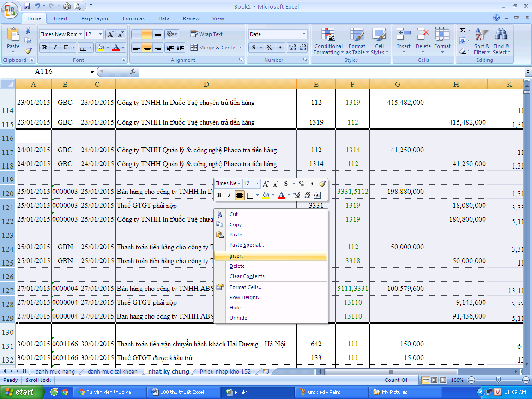Toggle Wrap Text option
This screenshot has height=399, width=532.
point(206,34)
